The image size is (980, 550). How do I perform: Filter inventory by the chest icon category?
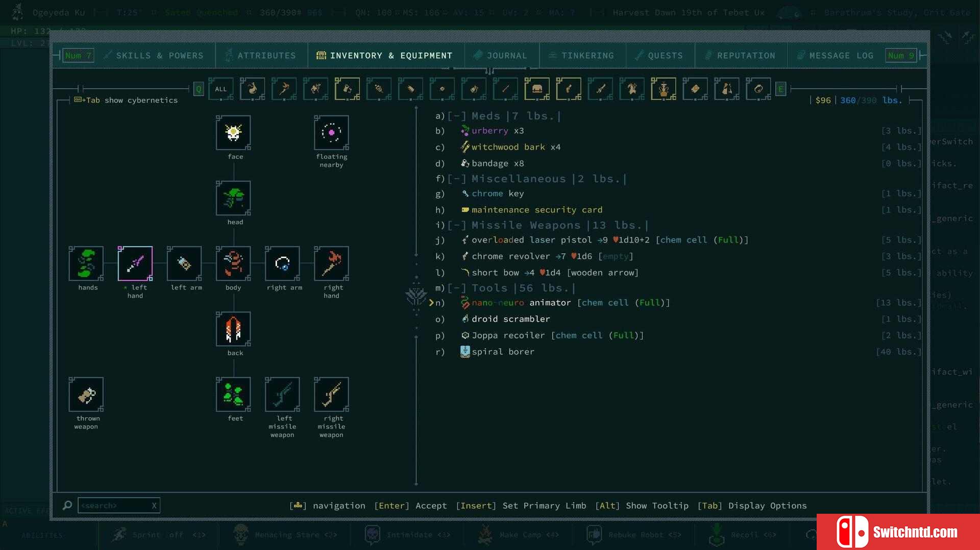[537, 89]
